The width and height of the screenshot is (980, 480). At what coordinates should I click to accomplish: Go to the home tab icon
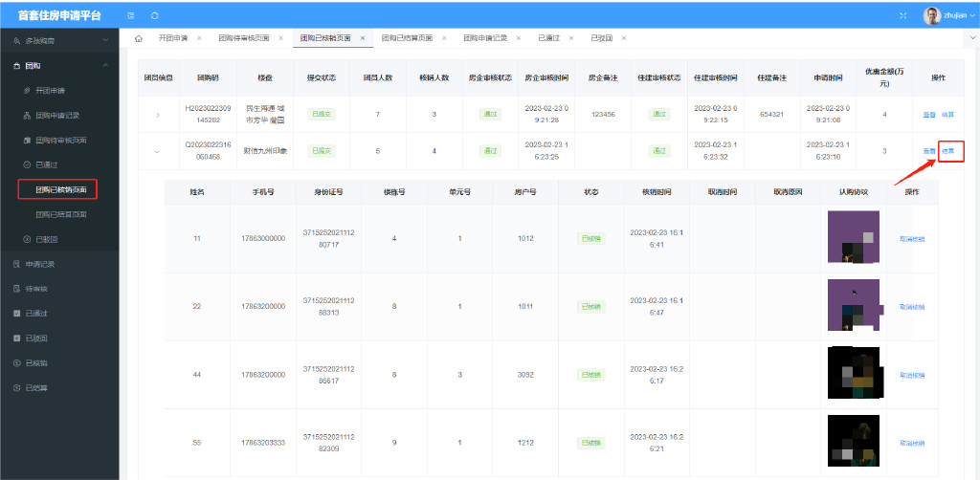pos(139,38)
